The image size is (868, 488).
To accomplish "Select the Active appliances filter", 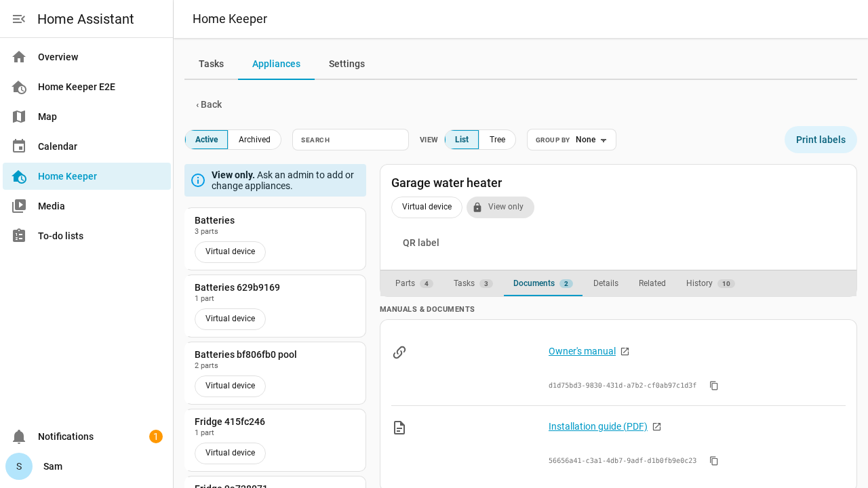I will [207, 140].
